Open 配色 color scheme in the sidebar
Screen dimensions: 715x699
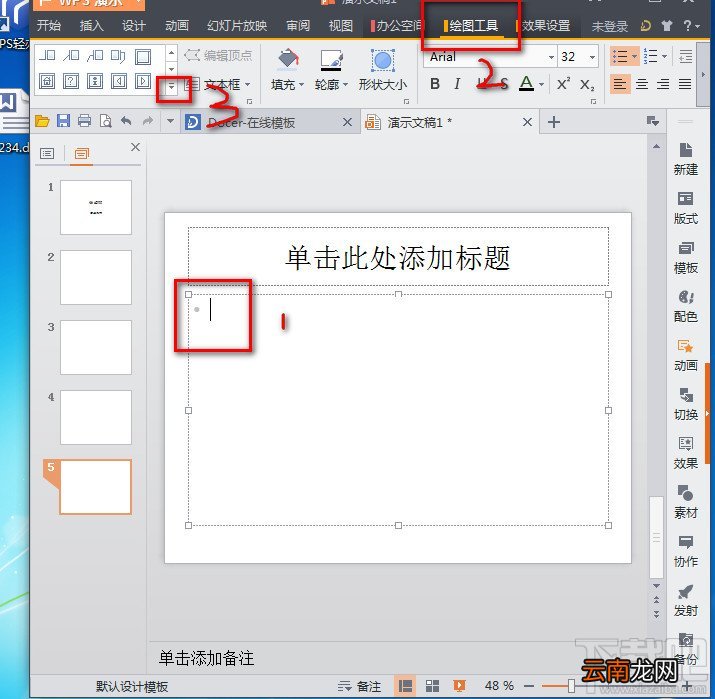point(686,306)
